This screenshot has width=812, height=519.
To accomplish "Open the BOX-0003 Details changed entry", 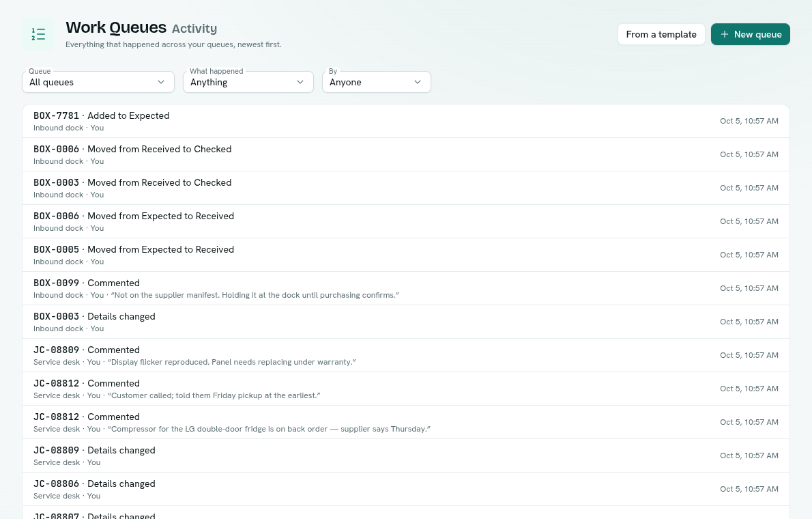I will point(406,322).
